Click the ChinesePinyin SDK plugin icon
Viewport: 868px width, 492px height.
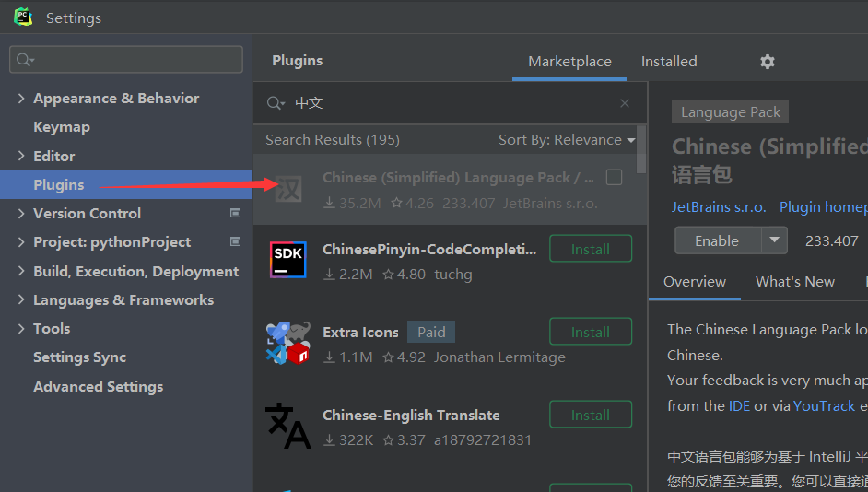287,260
